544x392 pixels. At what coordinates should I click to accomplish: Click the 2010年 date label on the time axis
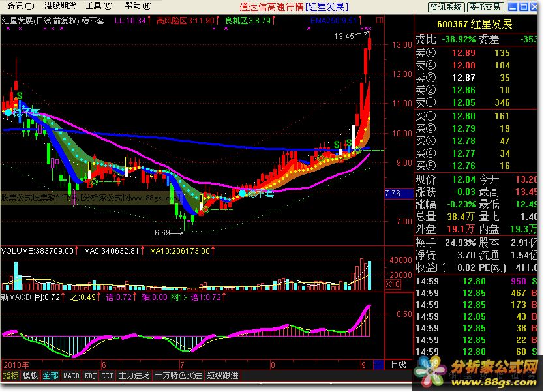(16, 365)
